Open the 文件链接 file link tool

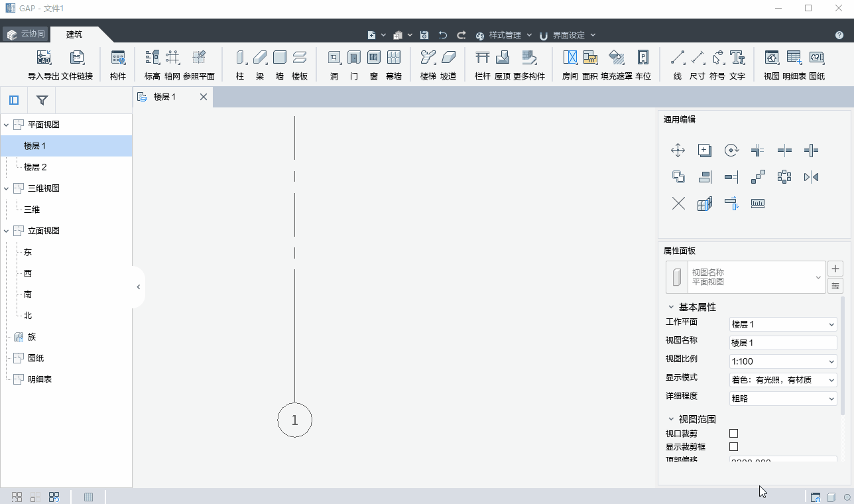77,65
